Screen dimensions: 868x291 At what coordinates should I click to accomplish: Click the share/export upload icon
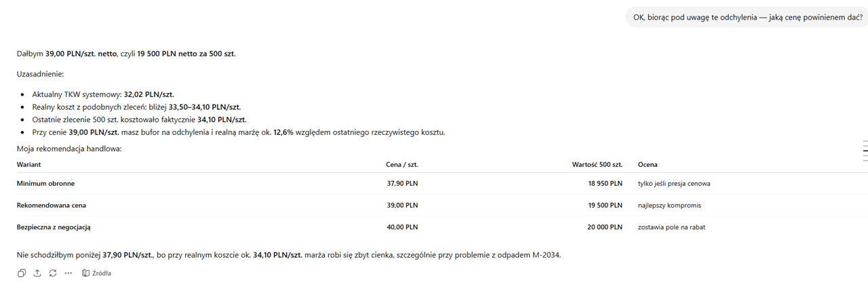37,273
